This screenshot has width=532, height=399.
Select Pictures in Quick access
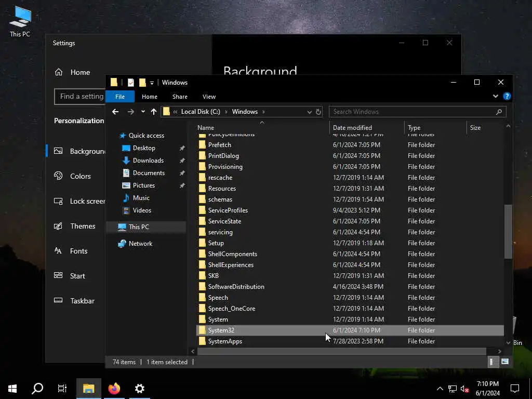tap(144, 185)
